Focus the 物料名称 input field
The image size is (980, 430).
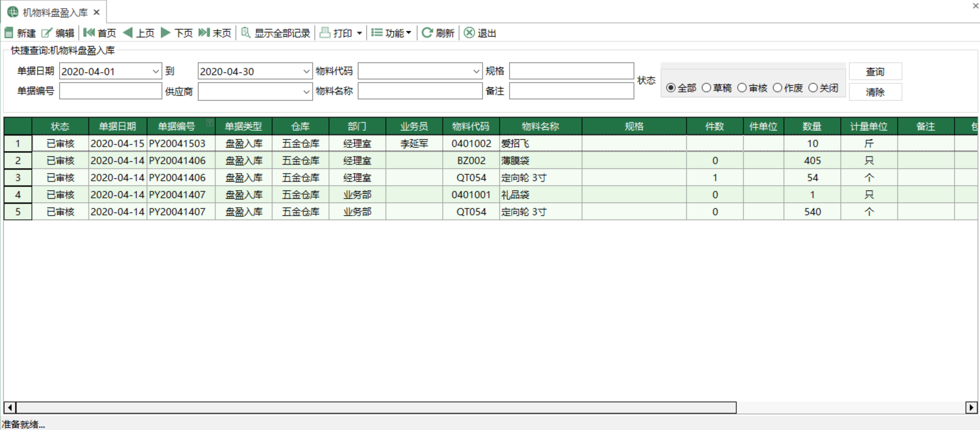[x=420, y=91]
